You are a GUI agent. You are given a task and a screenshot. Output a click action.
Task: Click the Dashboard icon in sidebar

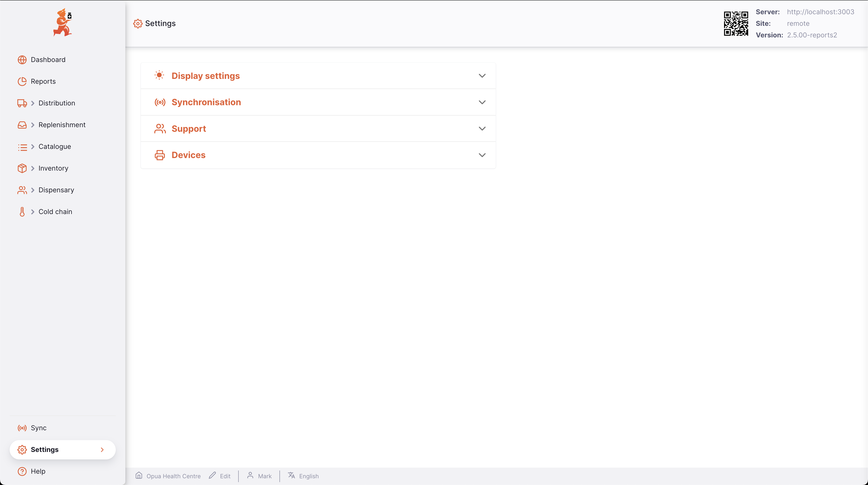tap(22, 60)
